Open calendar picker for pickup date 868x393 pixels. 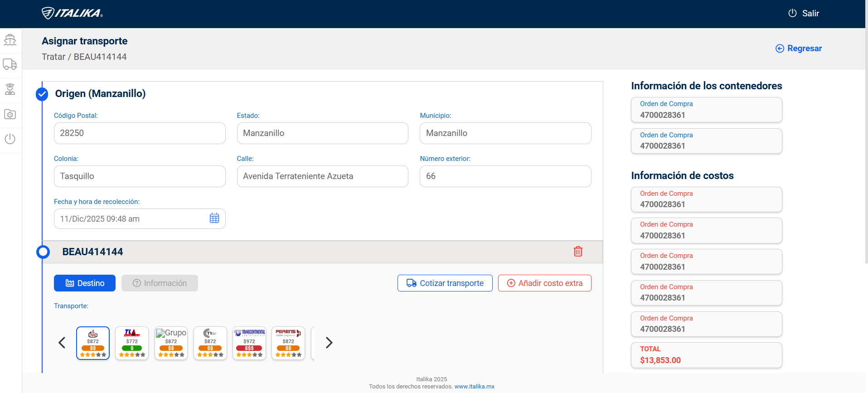click(x=214, y=218)
